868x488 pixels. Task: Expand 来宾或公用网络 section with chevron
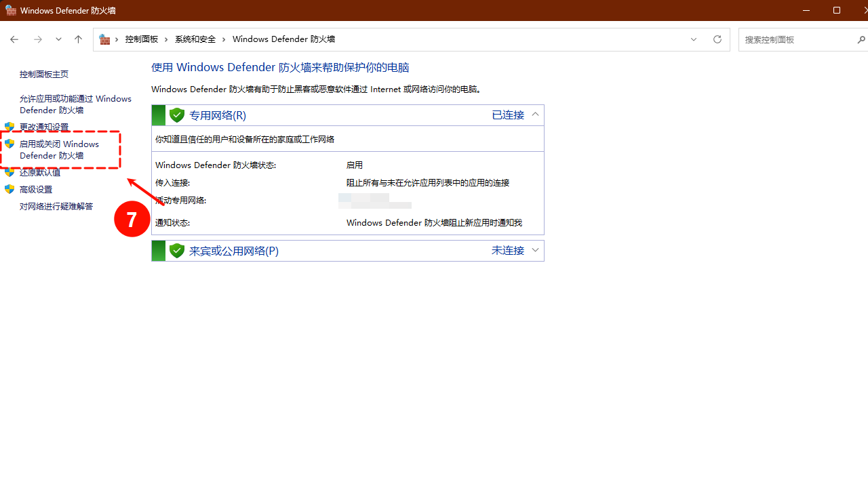pyautogui.click(x=535, y=250)
